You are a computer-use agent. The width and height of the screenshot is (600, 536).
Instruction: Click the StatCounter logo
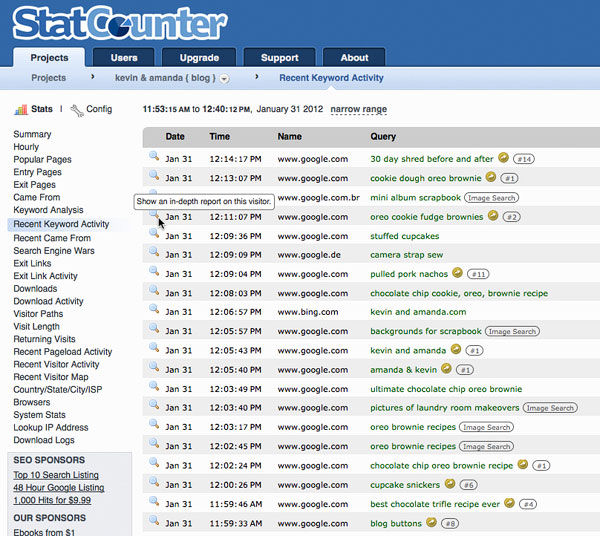(120, 22)
